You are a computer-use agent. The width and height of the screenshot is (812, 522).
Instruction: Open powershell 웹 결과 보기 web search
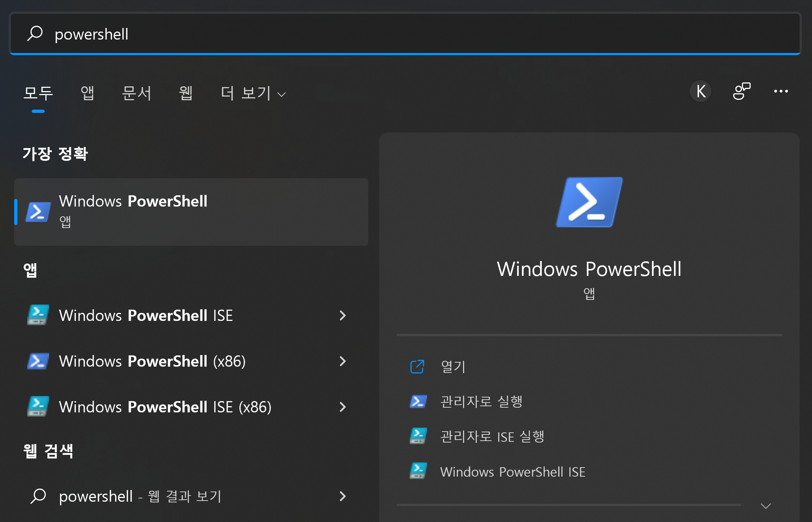(140, 496)
